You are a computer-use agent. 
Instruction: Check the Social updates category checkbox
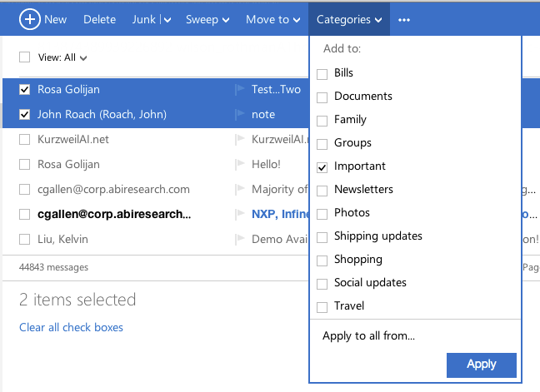click(x=322, y=284)
